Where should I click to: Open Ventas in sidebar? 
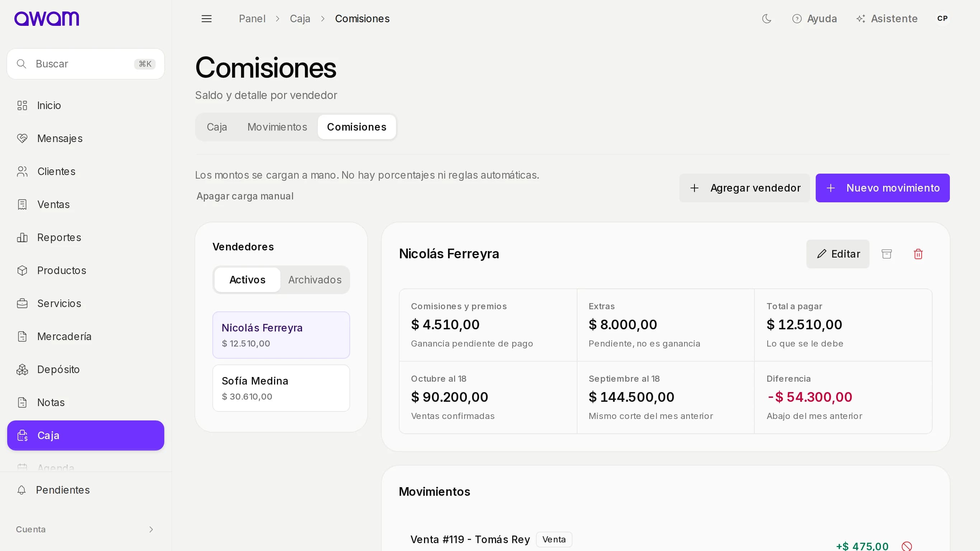pyautogui.click(x=86, y=204)
